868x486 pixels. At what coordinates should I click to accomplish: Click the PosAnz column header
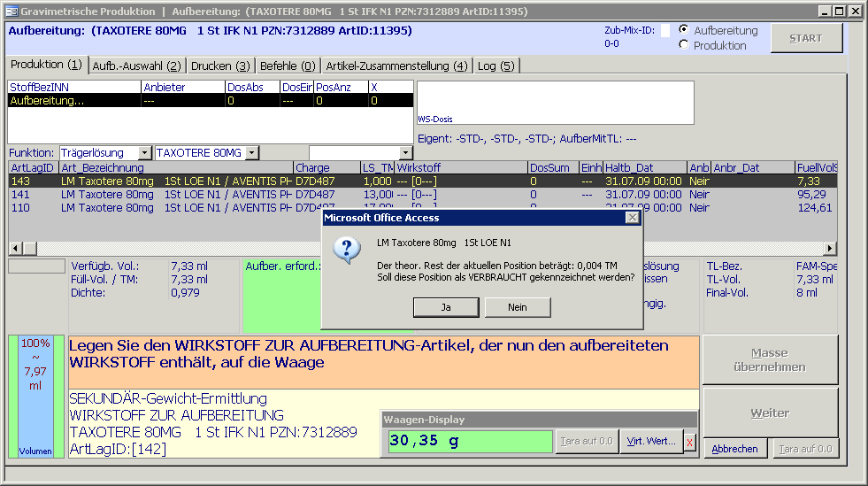341,87
